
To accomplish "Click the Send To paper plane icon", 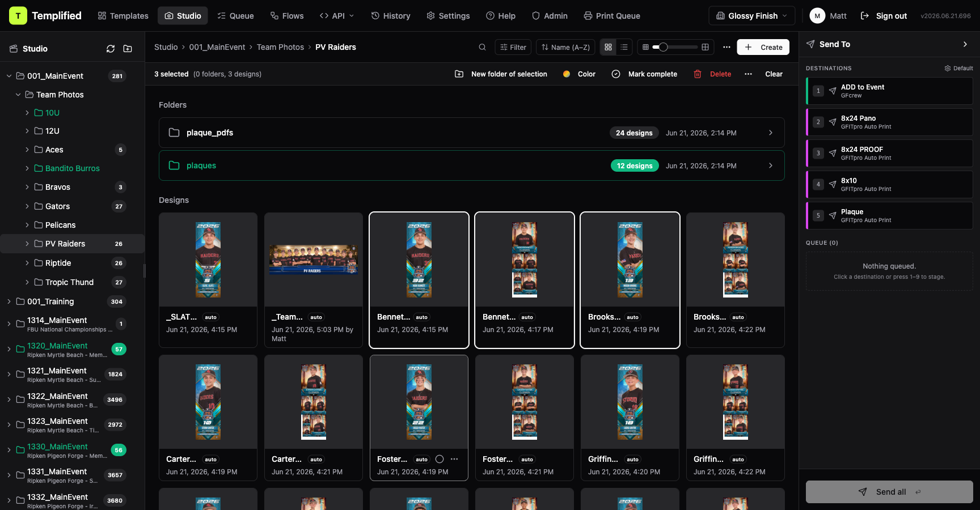I will click(x=810, y=44).
